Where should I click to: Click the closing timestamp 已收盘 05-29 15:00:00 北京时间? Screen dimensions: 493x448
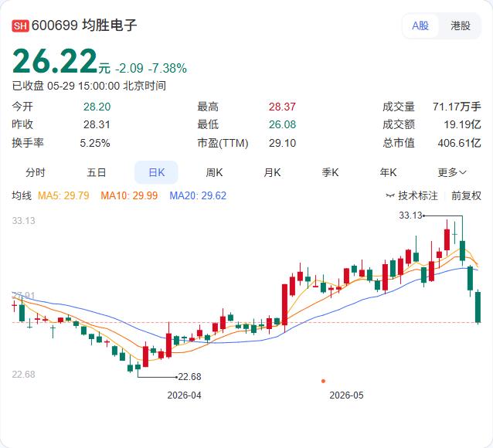[89, 86]
